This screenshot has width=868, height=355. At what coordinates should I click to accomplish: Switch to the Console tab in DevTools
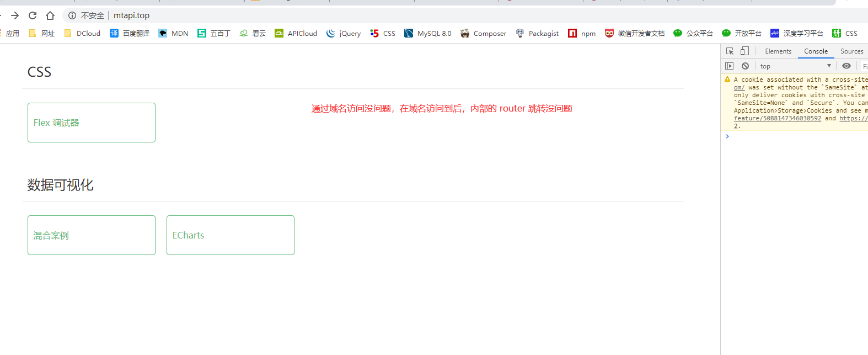point(816,51)
